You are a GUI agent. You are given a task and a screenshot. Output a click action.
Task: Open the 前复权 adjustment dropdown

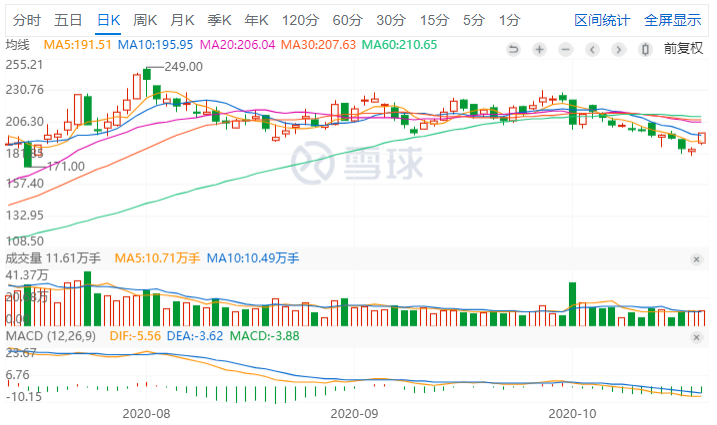click(x=683, y=48)
